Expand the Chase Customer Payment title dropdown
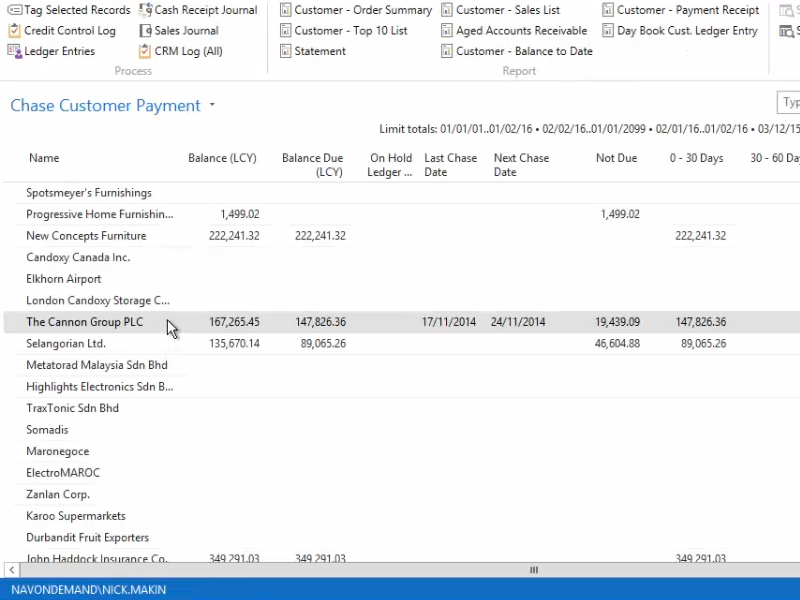800x600 pixels. 212,106
